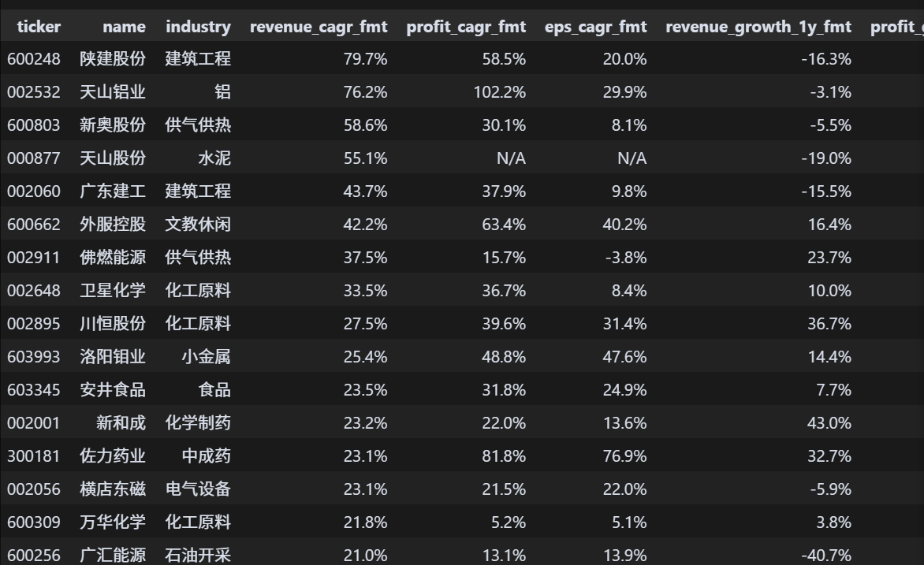The height and width of the screenshot is (565, 924).
Task: Select ticker 002060
Action: 34,191
